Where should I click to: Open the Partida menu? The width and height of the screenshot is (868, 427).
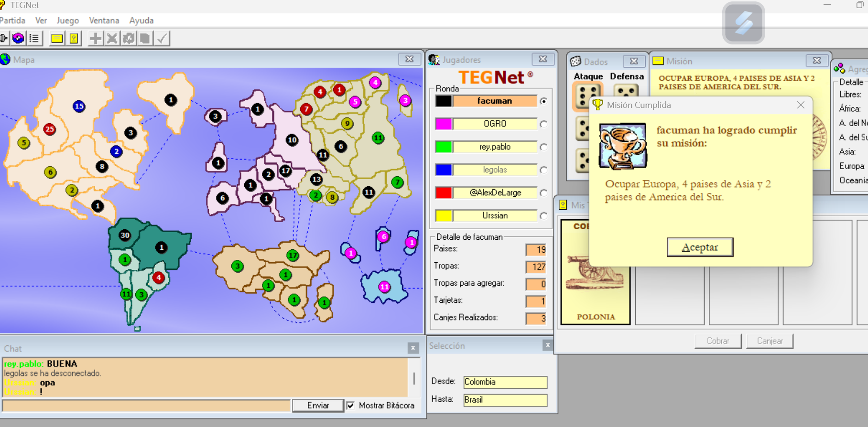(12, 21)
